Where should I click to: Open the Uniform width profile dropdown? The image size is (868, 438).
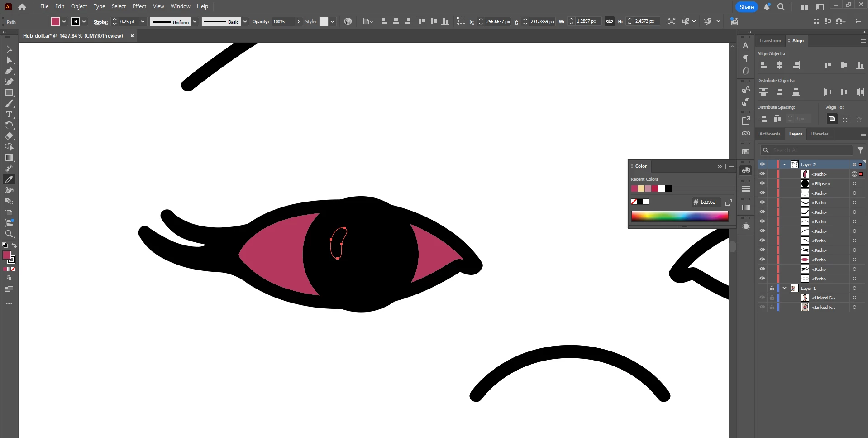click(x=195, y=21)
